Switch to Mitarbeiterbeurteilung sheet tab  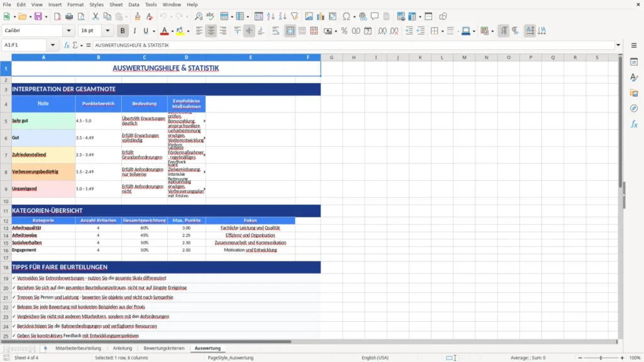(78, 348)
